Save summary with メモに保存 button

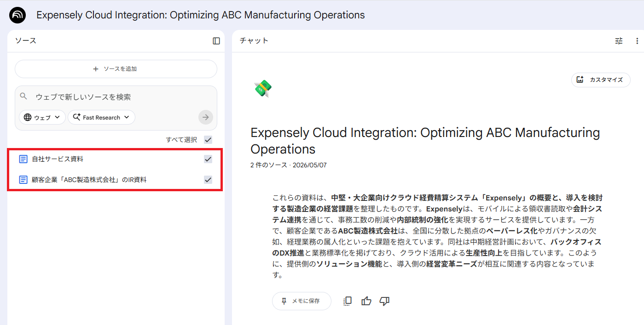[302, 301]
